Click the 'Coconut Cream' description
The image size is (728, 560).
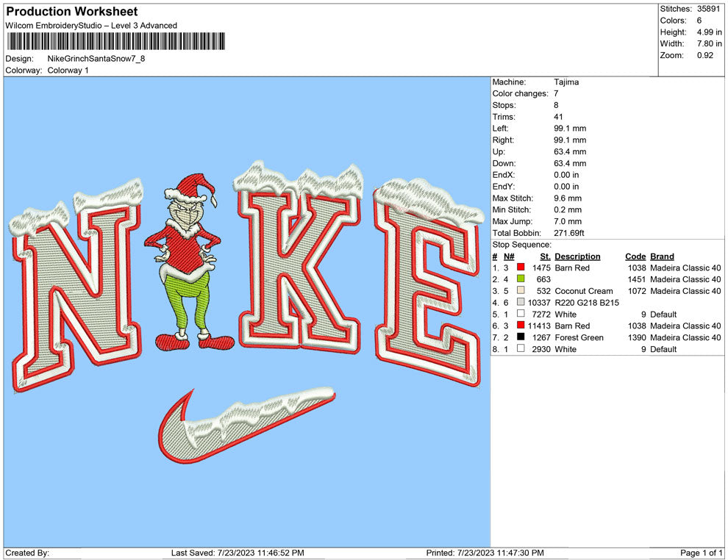[584, 291]
